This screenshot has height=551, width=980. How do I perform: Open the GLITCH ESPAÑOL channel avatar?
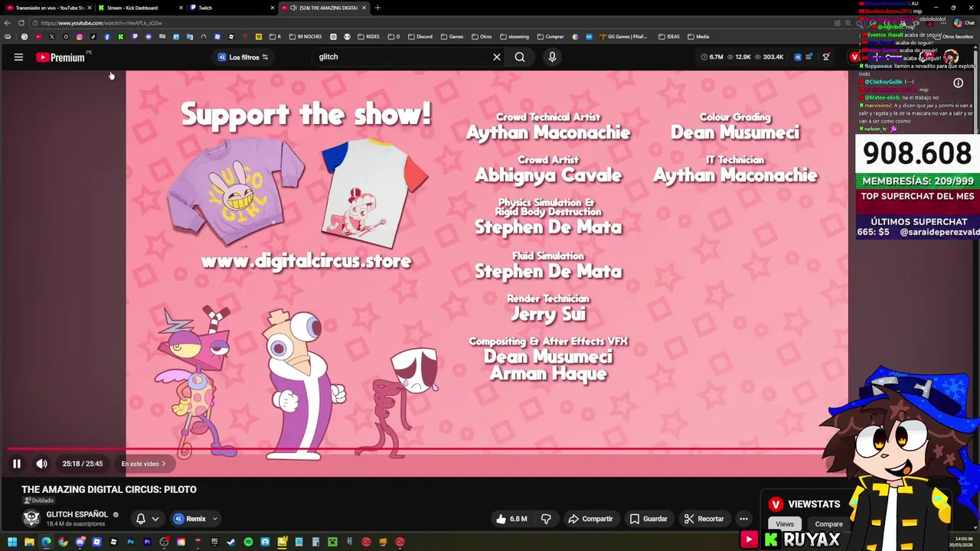click(31, 518)
